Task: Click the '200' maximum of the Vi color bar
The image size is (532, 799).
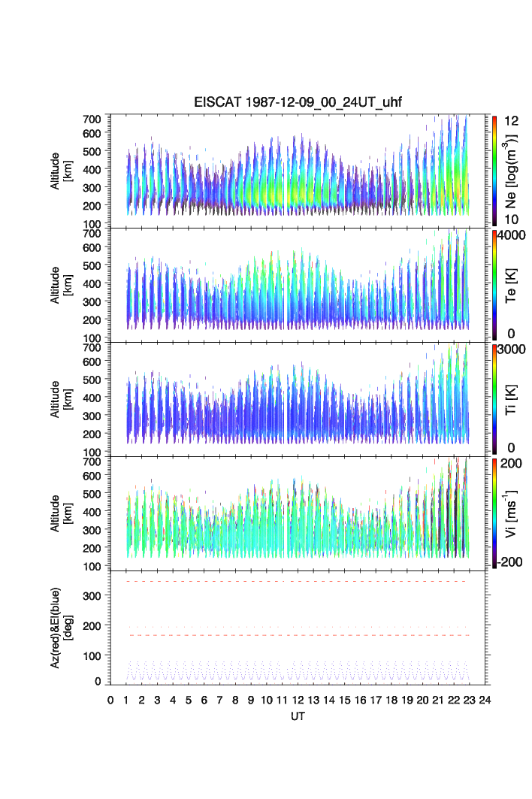Action: 511,464
